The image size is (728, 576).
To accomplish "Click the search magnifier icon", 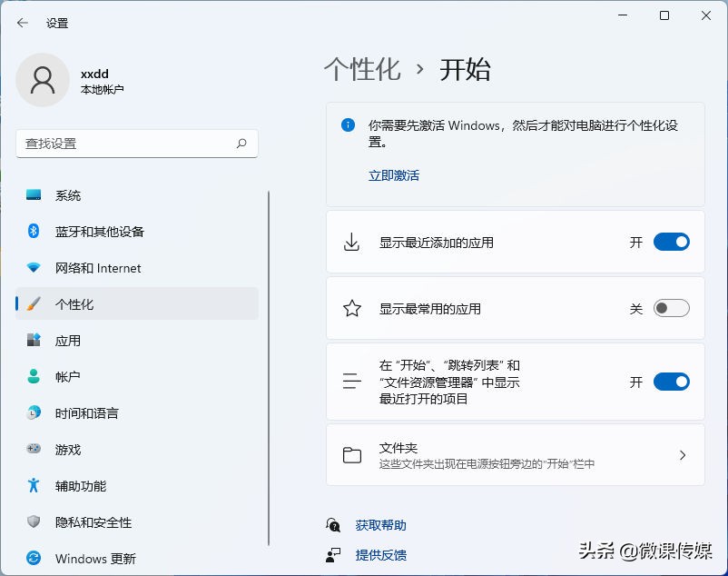I will click(241, 144).
